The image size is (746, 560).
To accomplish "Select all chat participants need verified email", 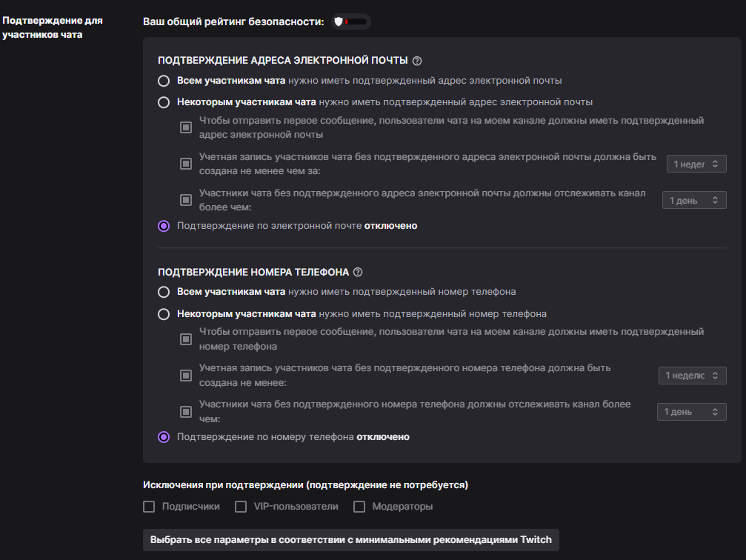I will [164, 81].
